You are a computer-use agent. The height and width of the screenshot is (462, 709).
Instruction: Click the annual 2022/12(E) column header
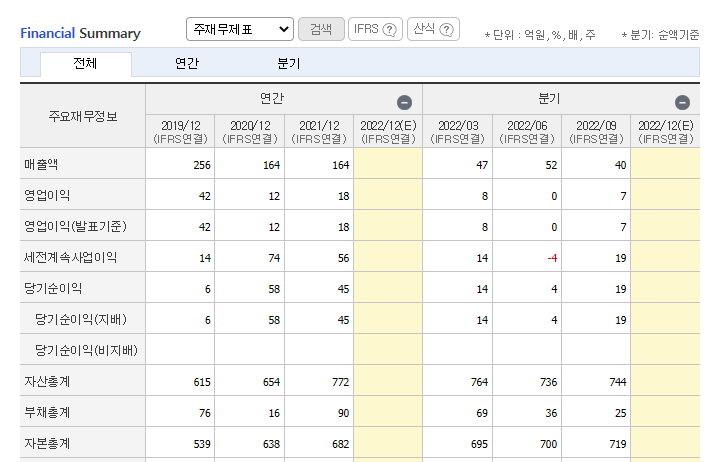coord(388,132)
